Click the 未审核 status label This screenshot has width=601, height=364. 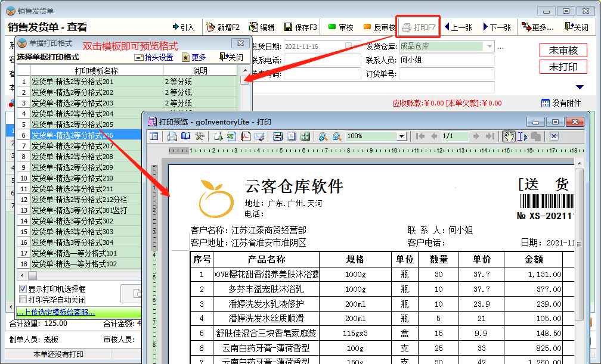[563, 50]
